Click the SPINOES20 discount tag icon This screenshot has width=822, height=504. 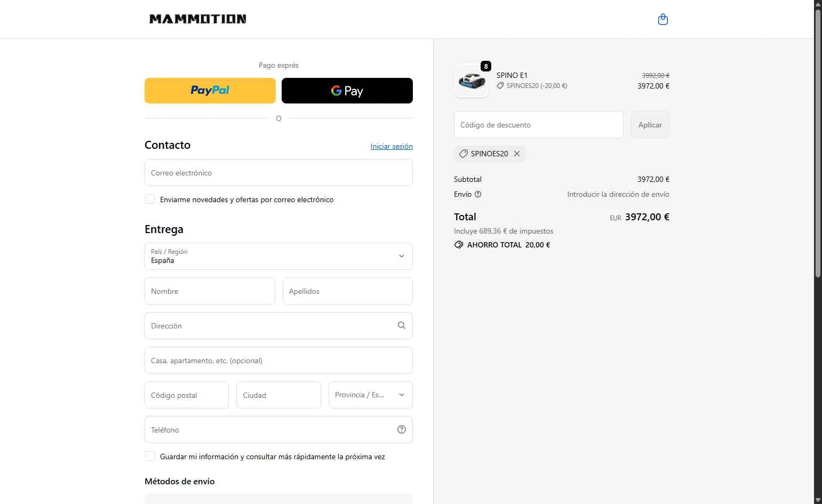coord(463,154)
